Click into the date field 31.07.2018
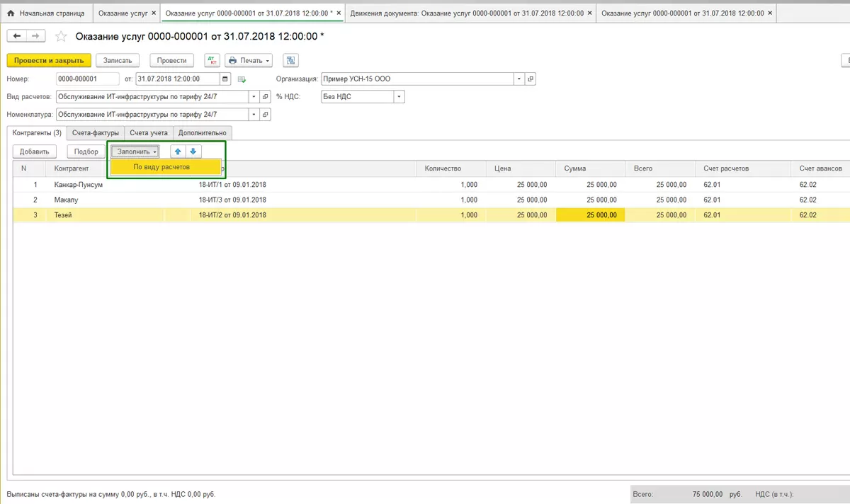850x504 pixels. 178,79
